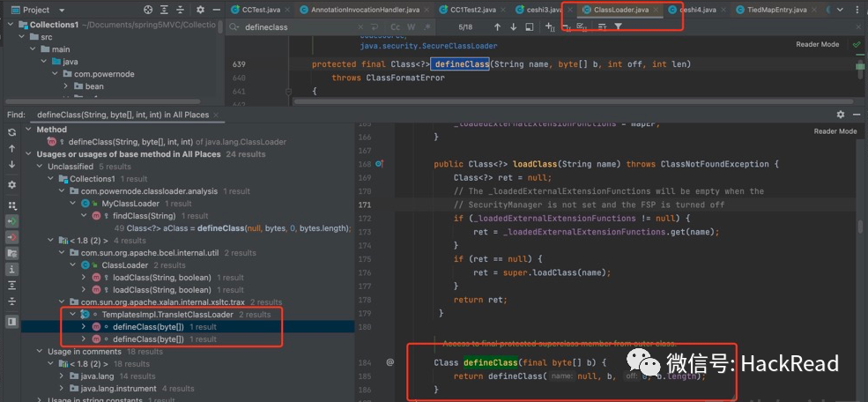Toggle Match Case (Cc) in search bar

point(396,27)
